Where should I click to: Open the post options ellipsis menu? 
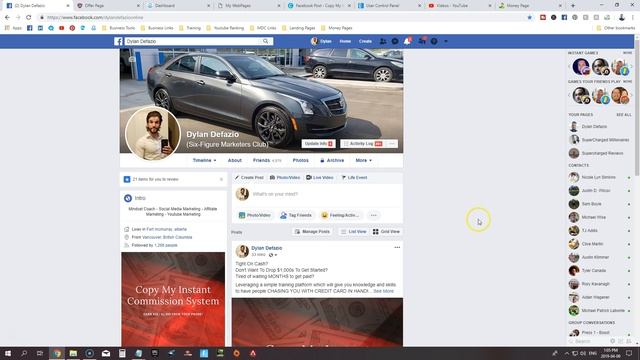tap(397, 247)
